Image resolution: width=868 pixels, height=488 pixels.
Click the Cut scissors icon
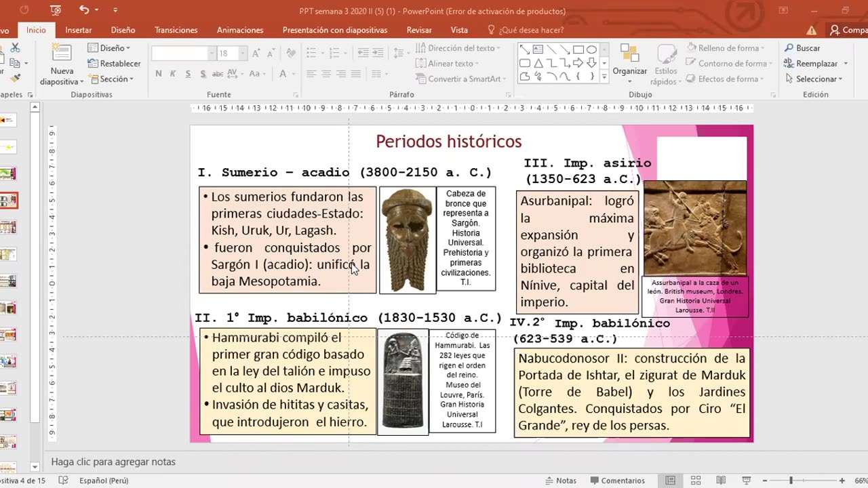15,48
